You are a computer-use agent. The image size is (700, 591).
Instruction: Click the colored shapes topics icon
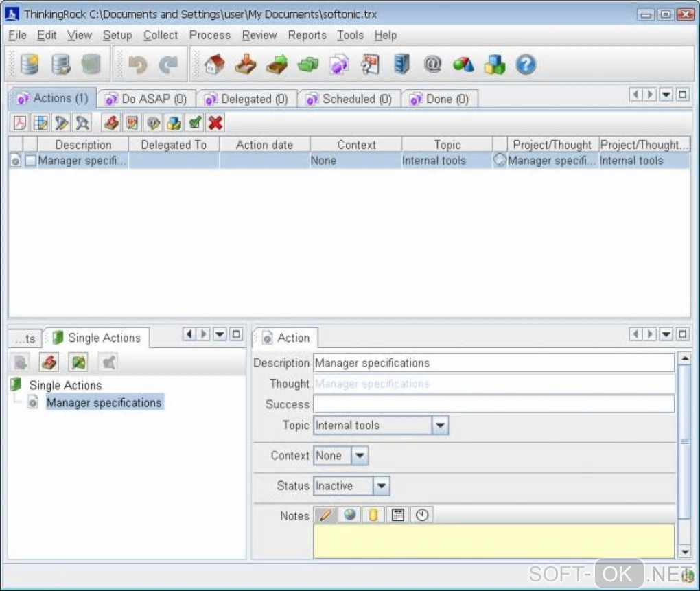pyautogui.click(x=463, y=65)
